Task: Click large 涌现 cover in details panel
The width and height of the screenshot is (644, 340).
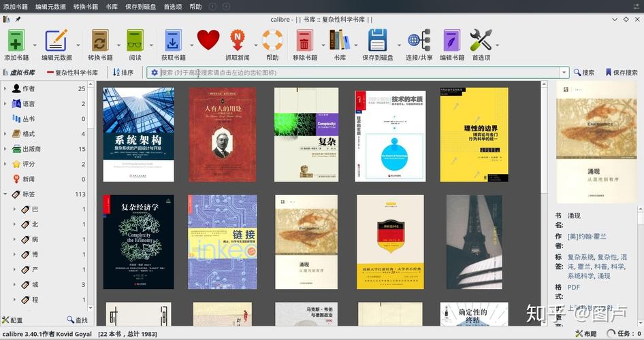Action: (x=596, y=142)
